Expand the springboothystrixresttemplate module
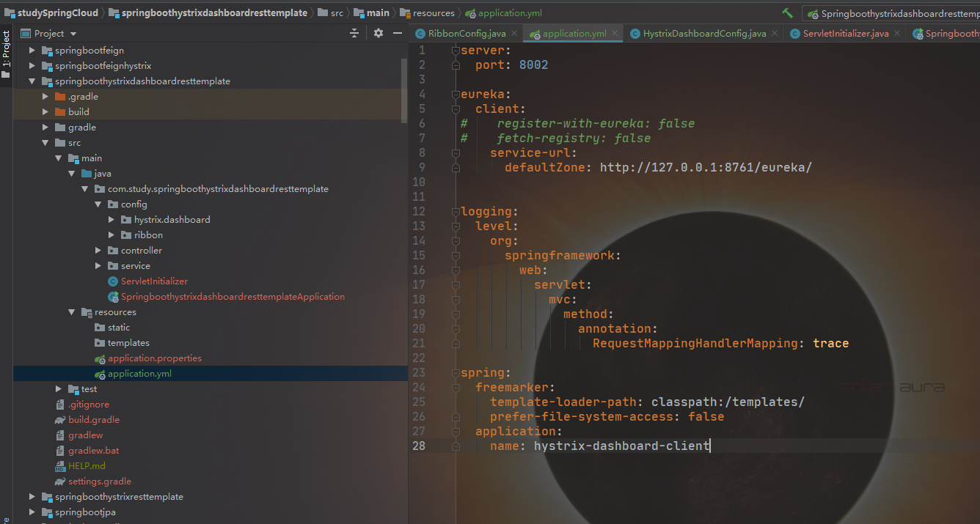Screen dimensions: 980x524 point(32,497)
